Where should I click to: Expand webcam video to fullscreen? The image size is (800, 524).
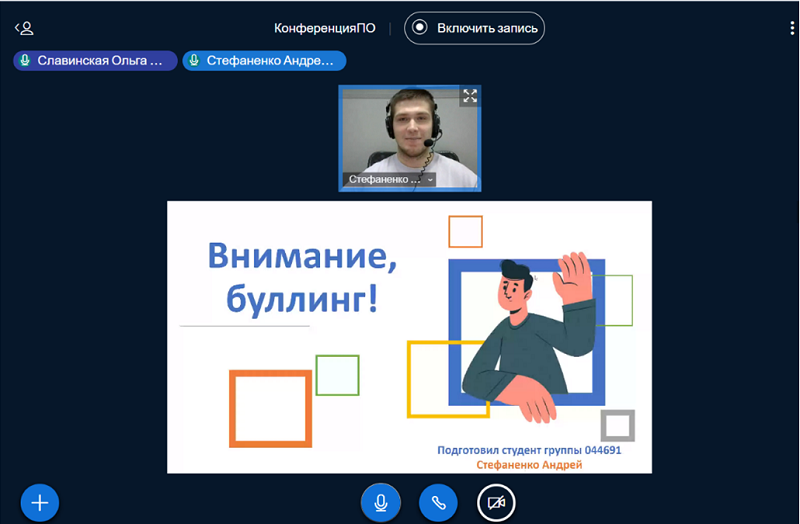coord(470,95)
